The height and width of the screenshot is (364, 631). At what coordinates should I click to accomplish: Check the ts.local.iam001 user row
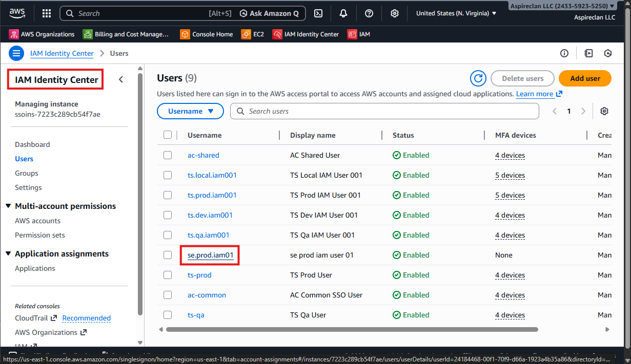(x=168, y=175)
